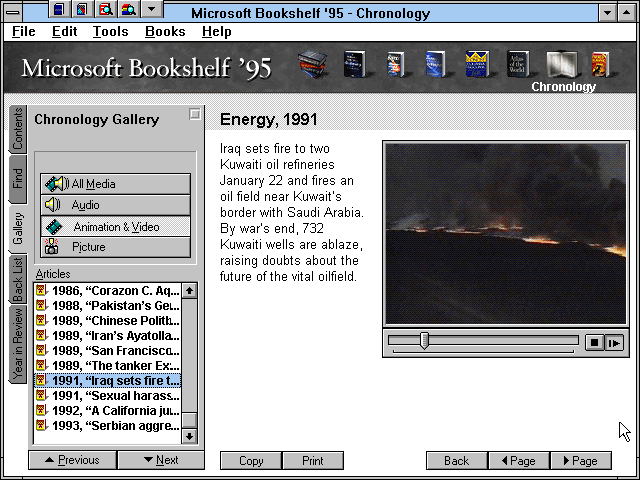Click the Articles list scroll-down arrow
Image resolution: width=640 pixels, height=480 pixels.
tap(189, 436)
